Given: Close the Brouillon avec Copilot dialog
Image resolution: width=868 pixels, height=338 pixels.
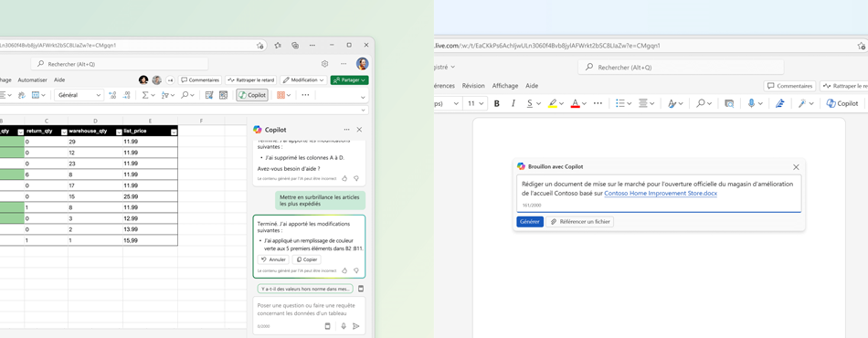Looking at the screenshot, I should click(x=796, y=166).
